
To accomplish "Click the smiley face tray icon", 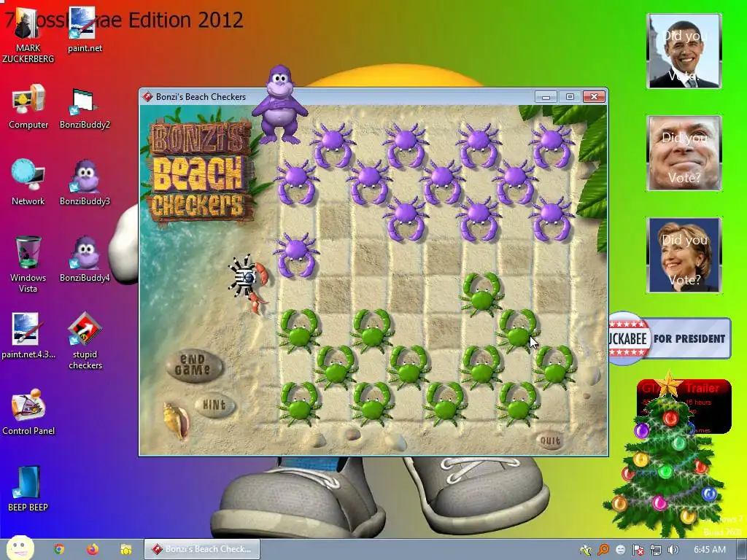I will pyautogui.click(x=620, y=550).
